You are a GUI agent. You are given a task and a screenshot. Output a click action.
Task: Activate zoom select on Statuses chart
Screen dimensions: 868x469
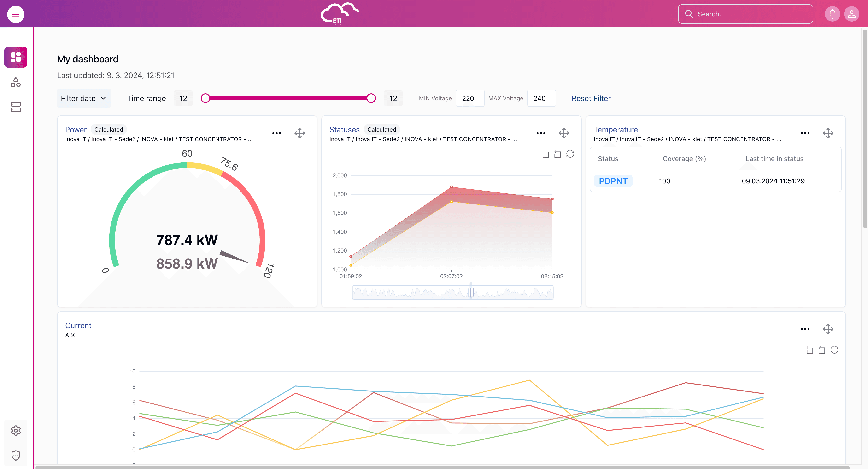[545, 154]
